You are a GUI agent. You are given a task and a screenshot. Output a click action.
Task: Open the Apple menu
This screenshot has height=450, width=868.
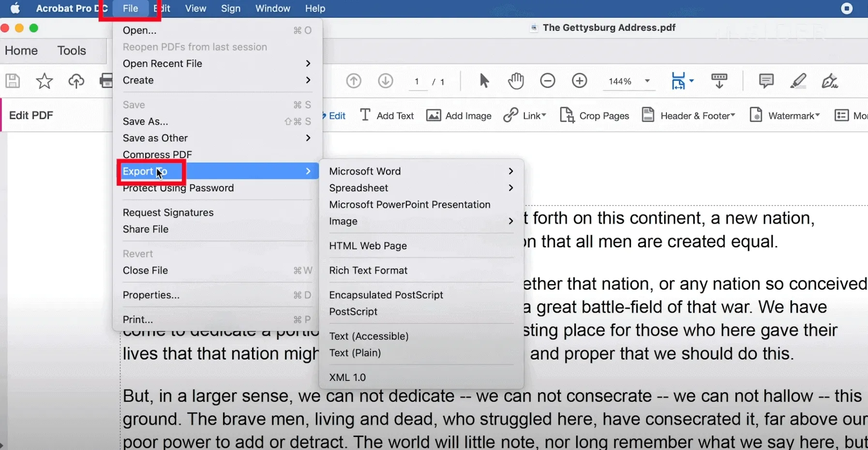15,8
